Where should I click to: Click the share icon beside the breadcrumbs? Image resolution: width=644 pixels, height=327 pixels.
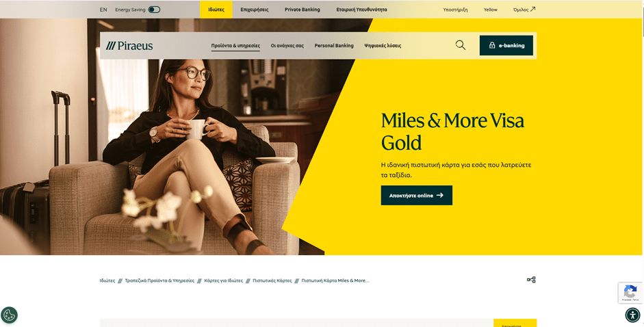tap(531, 280)
